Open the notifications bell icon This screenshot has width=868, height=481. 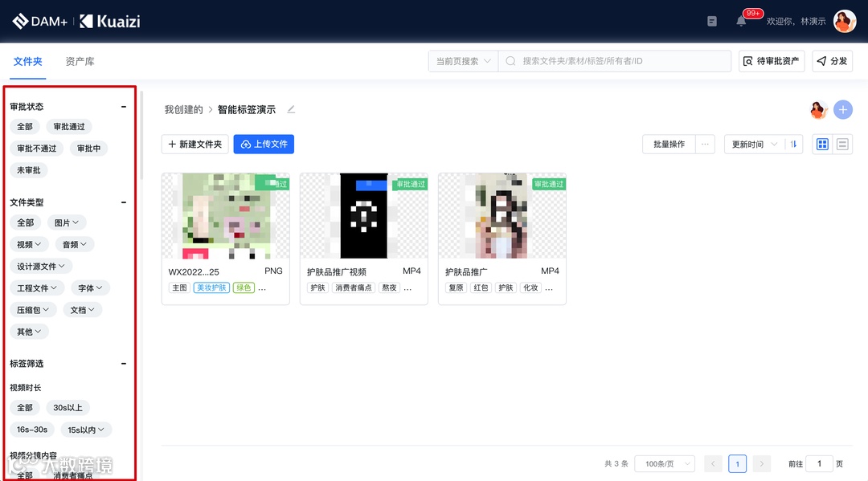click(x=741, y=21)
